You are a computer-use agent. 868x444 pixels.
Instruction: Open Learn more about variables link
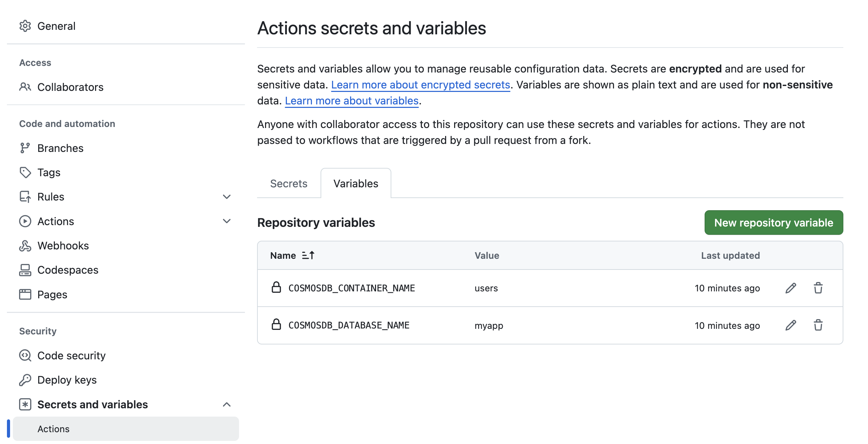(351, 101)
